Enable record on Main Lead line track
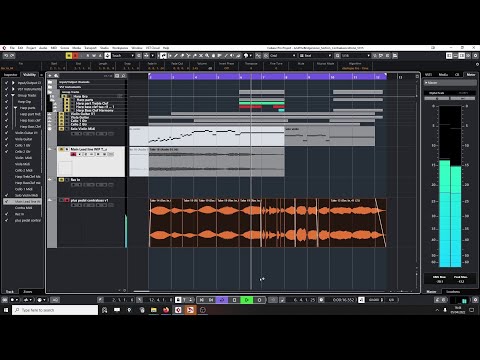The height and width of the screenshot is (360, 480). (x=73, y=154)
